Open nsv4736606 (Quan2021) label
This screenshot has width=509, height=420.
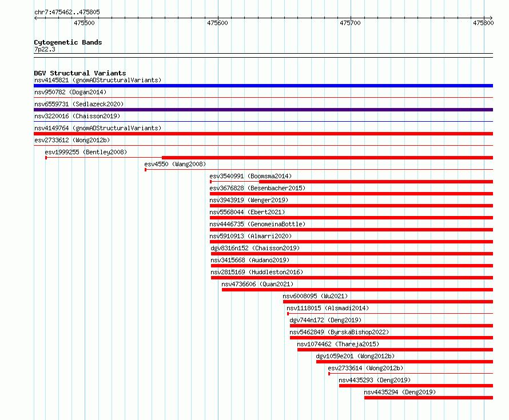coord(257,284)
